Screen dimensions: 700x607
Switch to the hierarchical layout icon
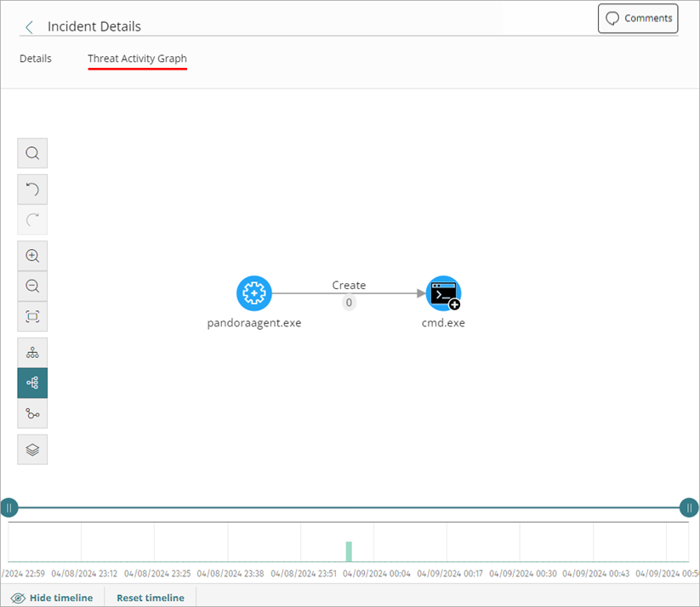click(32, 351)
